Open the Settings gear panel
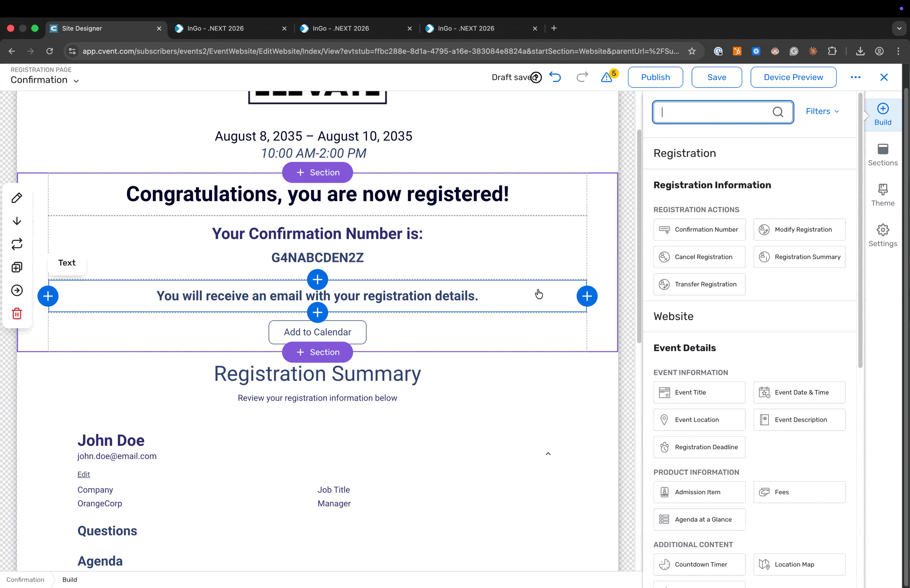 [x=883, y=235]
